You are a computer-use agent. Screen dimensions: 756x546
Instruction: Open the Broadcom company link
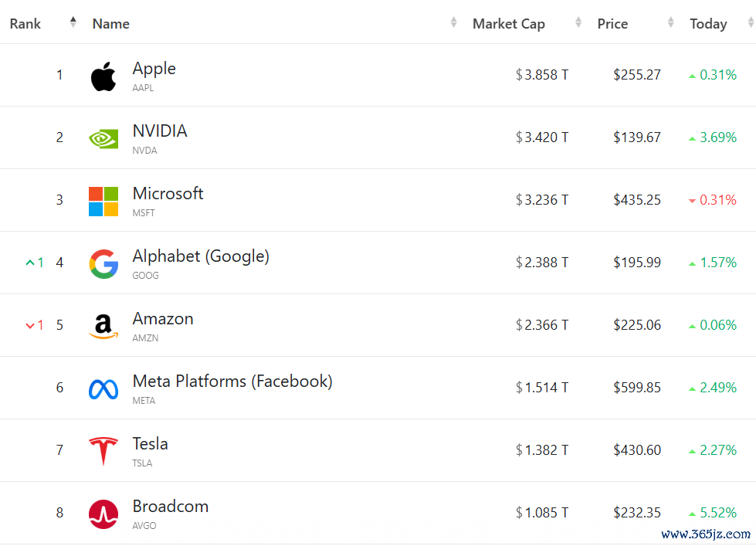(171, 507)
